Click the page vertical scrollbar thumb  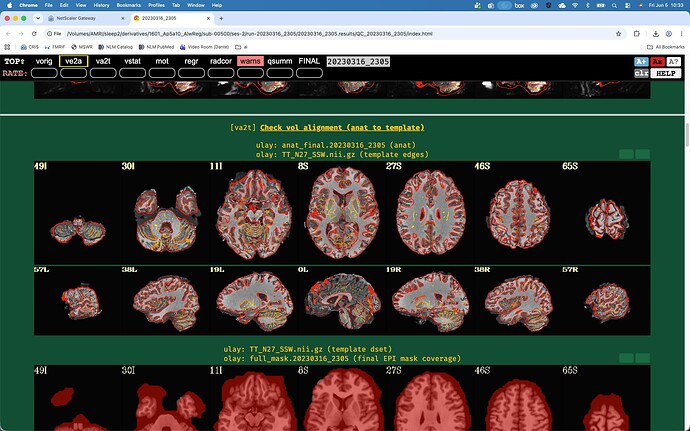click(687, 135)
